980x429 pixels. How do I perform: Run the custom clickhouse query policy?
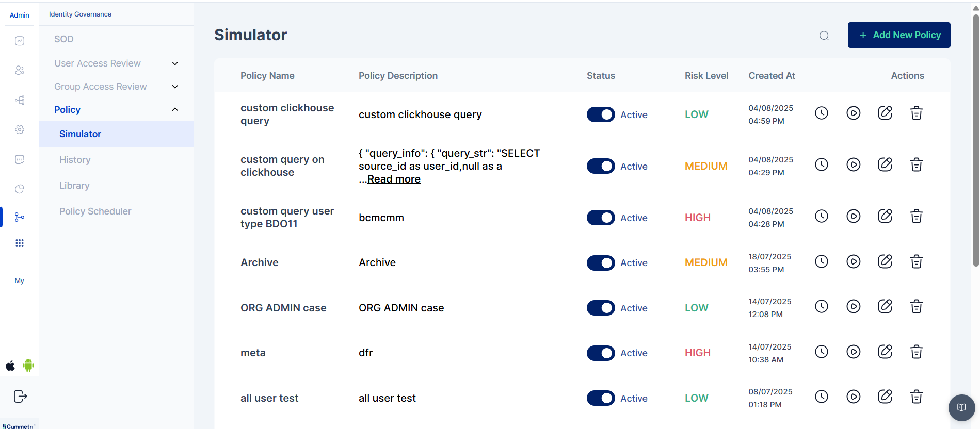pos(853,113)
